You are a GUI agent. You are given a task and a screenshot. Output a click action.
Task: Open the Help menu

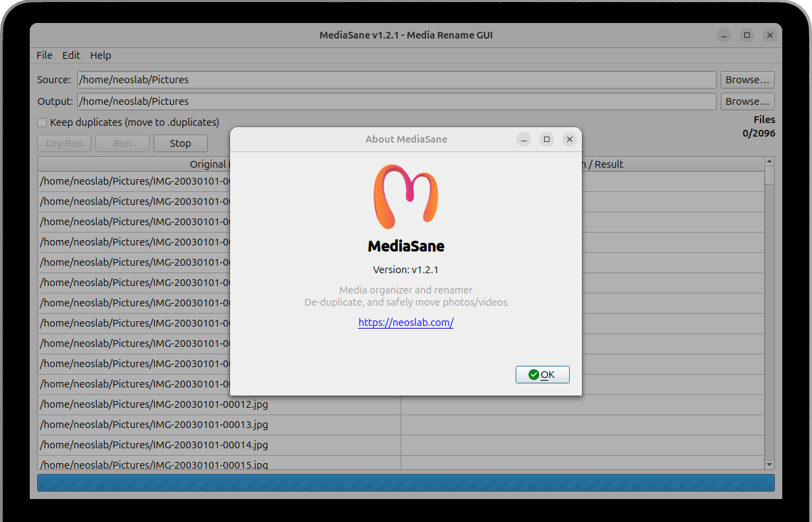[100, 55]
